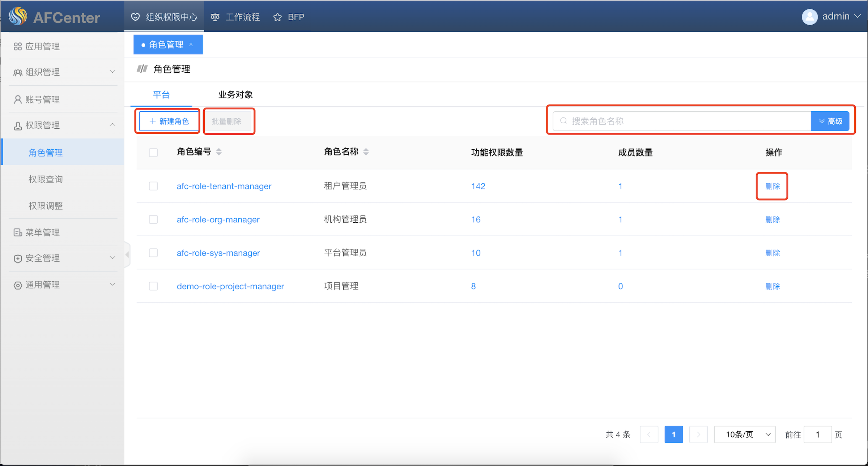This screenshot has width=868, height=466.
Task: Toggle the select-all checkbox in table header
Action: 153,153
